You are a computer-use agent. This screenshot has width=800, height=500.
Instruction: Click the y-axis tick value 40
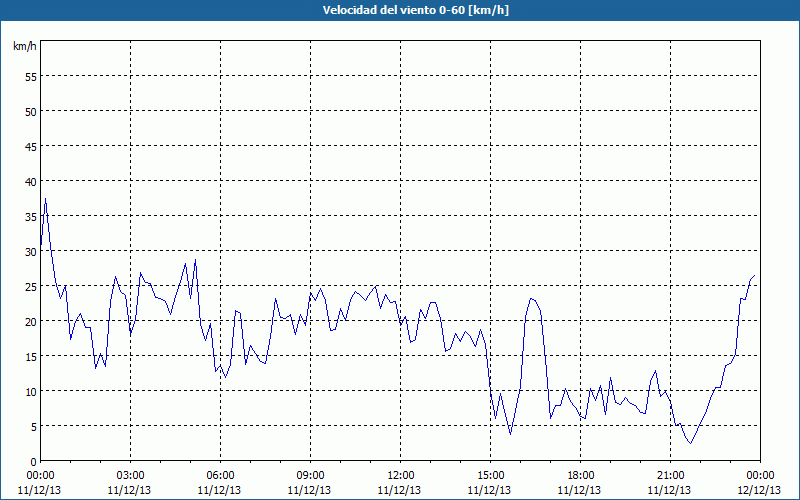coord(31,182)
